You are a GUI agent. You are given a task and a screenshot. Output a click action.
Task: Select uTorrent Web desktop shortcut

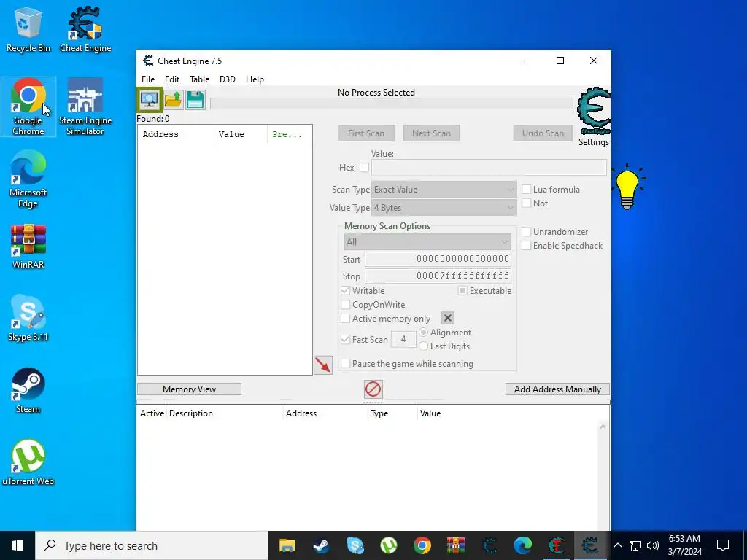28,463
